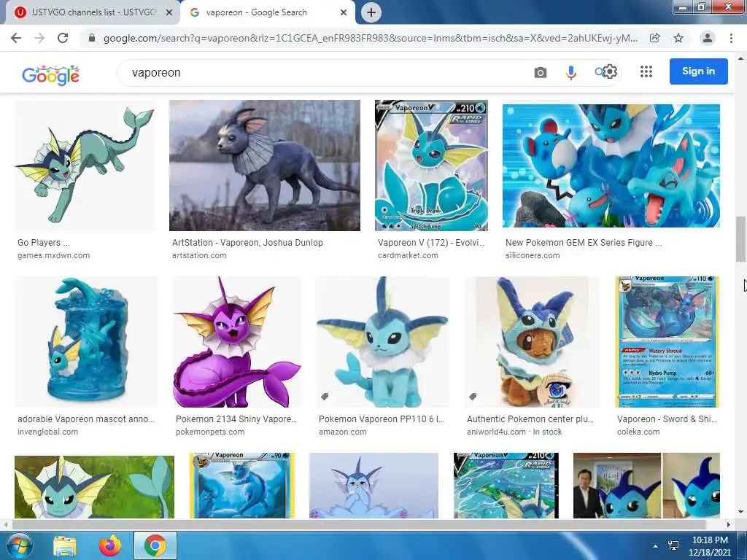
Task: Click the URL address bar
Action: point(370,38)
